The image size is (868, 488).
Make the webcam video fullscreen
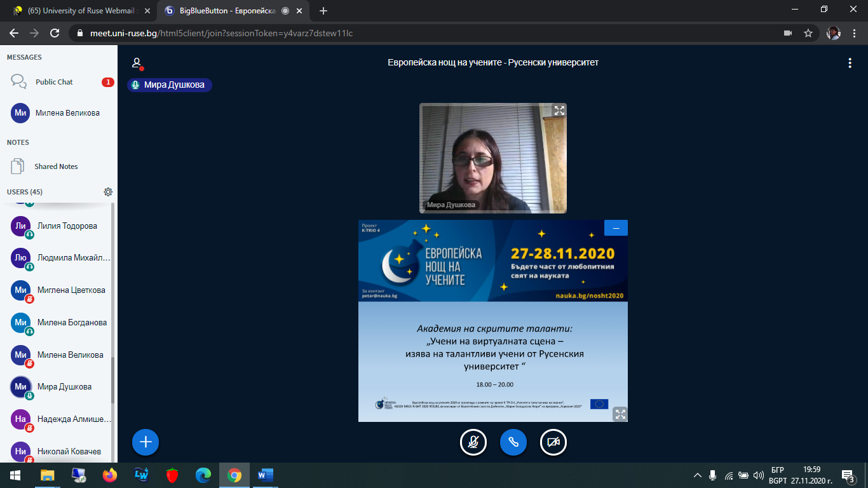tap(559, 111)
